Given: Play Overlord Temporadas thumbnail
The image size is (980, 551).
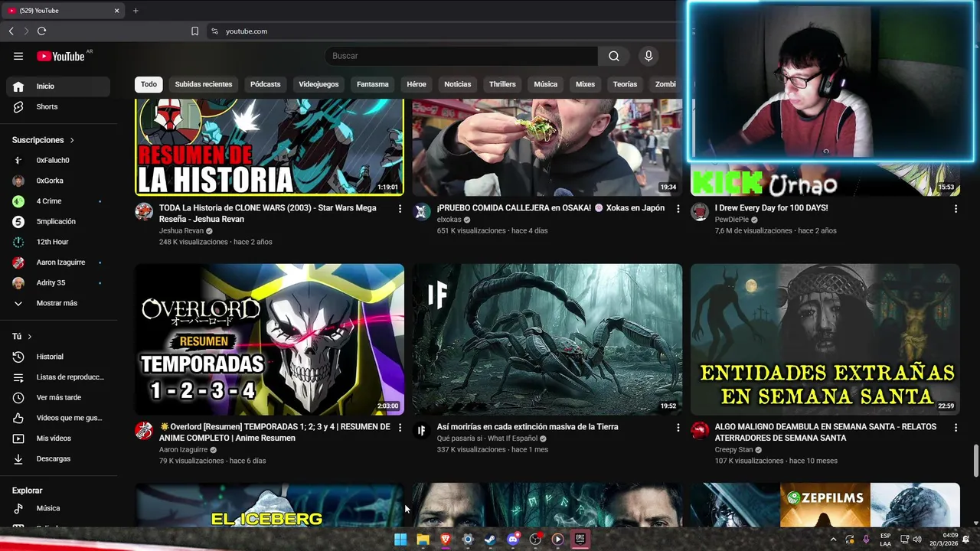Looking at the screenshot, I should pyautogui.click(x=269, y=340).
